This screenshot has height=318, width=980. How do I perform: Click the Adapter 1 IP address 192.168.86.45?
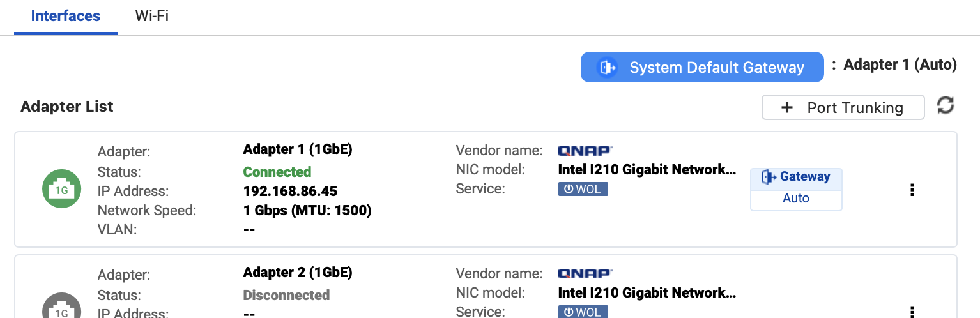(291, 191)
